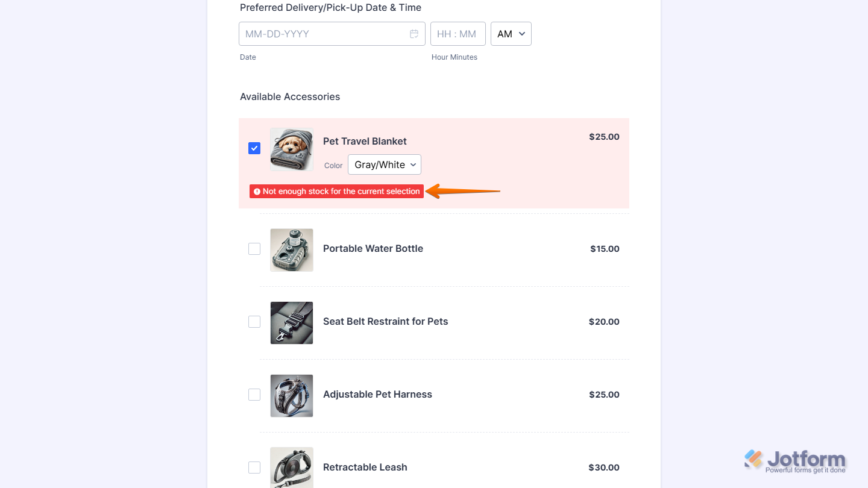868x488 pixels.
Task: Click the HH : MM time input
Action: [x=458, y=34]
